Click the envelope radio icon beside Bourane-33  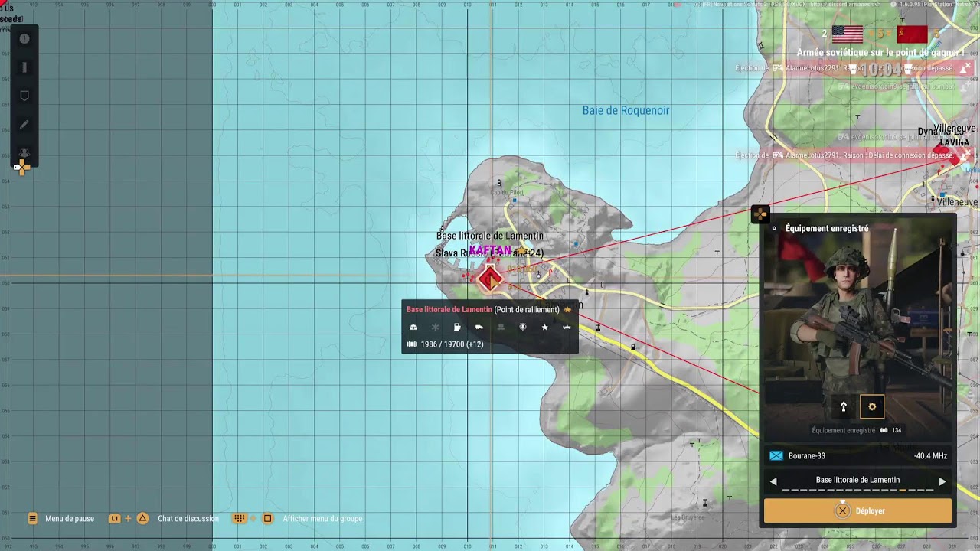[x=776, y=456]
